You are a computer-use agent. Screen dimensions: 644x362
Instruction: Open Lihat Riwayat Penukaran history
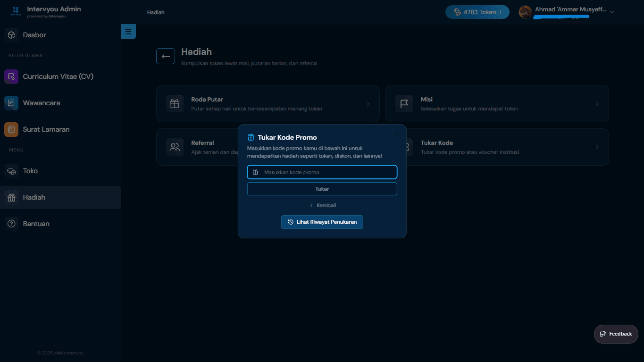(x=322, y=222)
